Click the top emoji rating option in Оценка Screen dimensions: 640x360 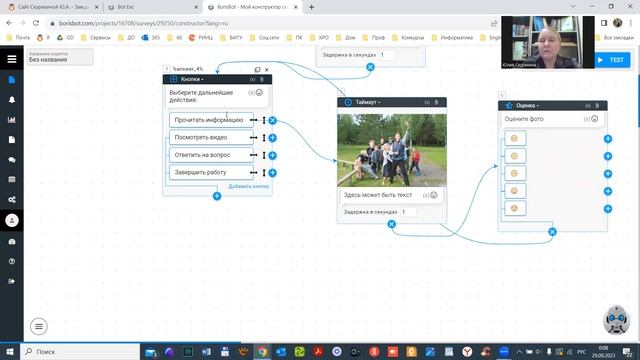pyautogui.click(x=515, y=138)
